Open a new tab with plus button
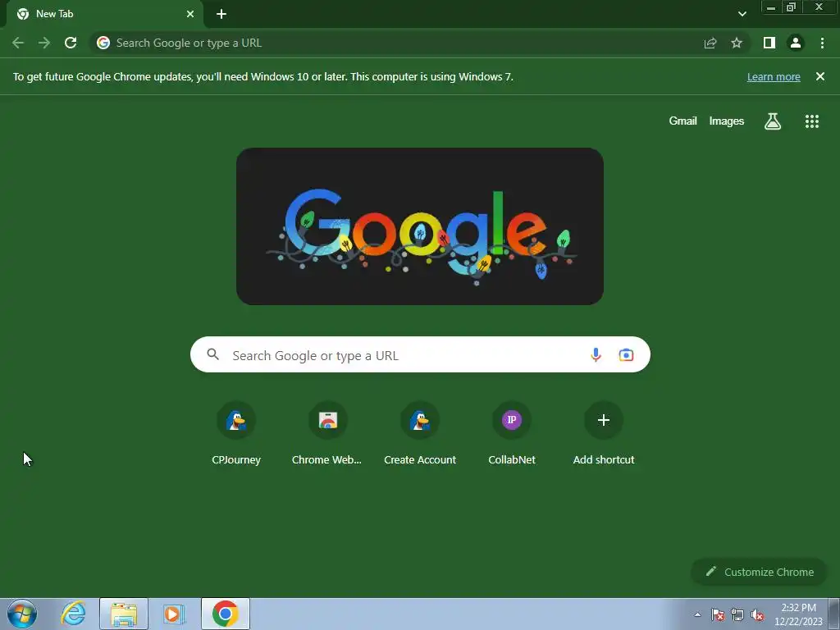Viewport: 840px width, 630px height. click(221, 14)
